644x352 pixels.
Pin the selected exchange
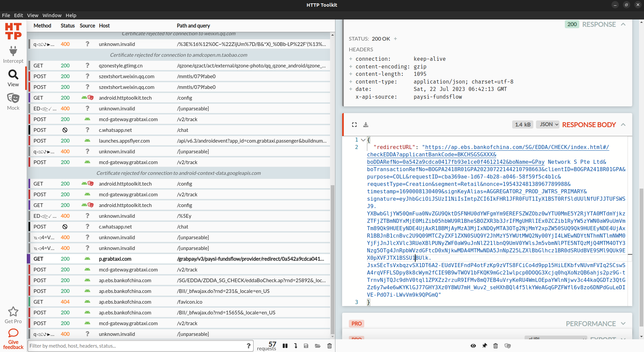pyautogui.click(x=484, y=346)
